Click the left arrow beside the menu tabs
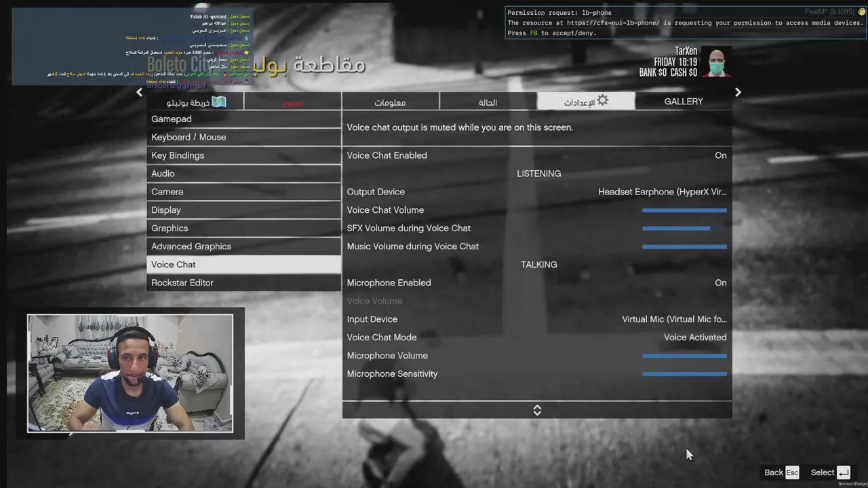The width and height of the screenshot is (868, 488). [x=140, y=92]
